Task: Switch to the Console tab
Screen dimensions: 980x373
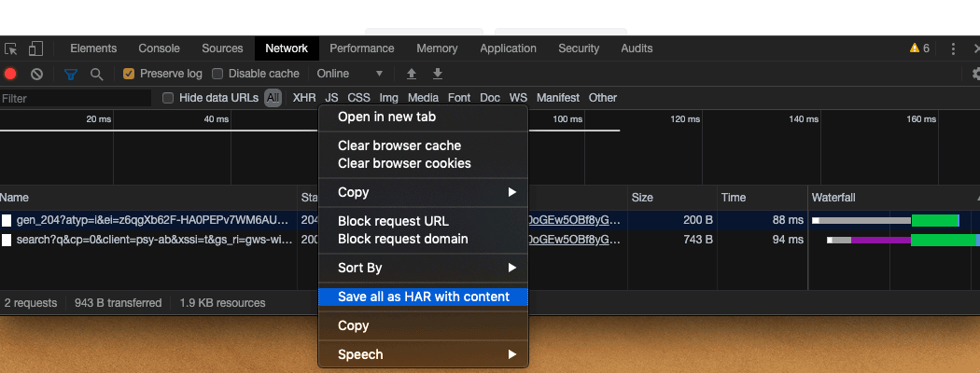Action: [159, 48]
